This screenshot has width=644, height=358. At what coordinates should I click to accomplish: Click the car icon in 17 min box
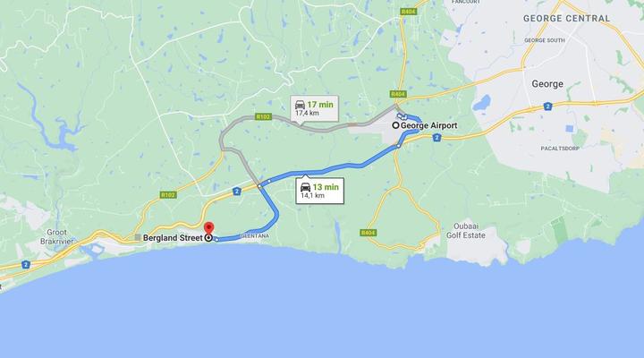coord(300,105)
